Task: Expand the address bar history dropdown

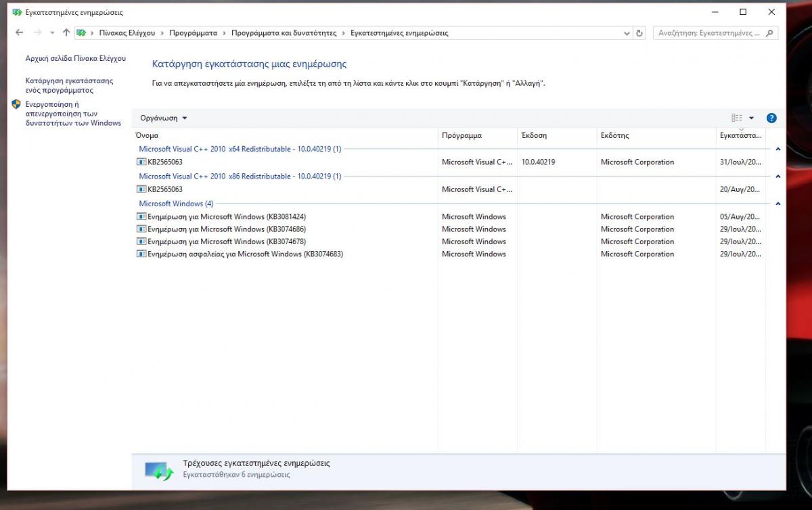Action: 627,32
